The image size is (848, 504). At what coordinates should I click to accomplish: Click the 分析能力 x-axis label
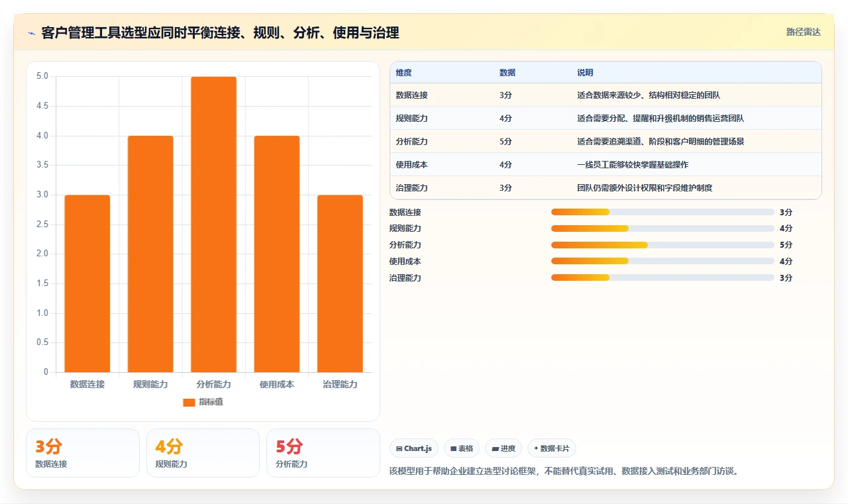click(213, 384)
